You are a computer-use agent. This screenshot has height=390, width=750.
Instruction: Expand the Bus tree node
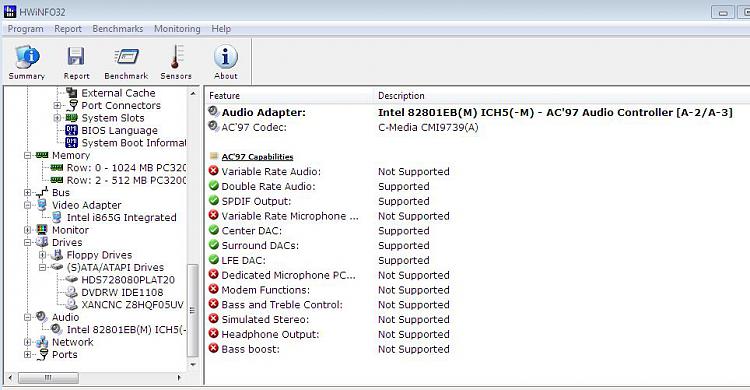coord(27,192)
